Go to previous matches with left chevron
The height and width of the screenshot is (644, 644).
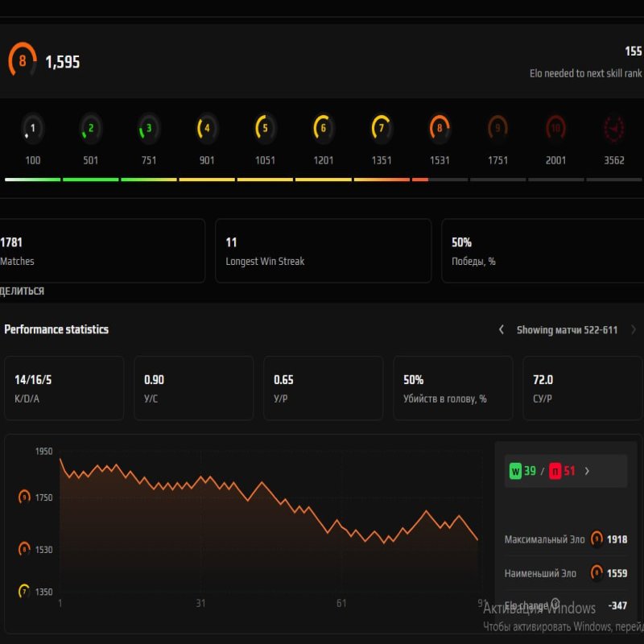(x=501, y=329)
